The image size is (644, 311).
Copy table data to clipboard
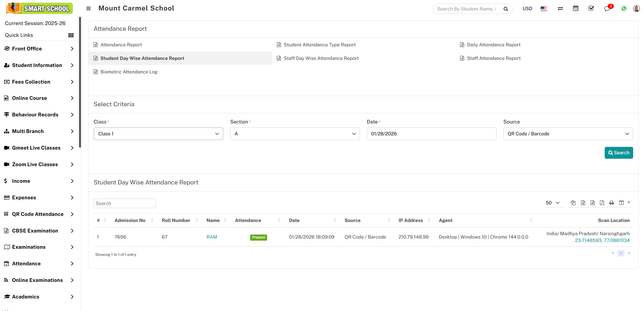tap(573, 203)
